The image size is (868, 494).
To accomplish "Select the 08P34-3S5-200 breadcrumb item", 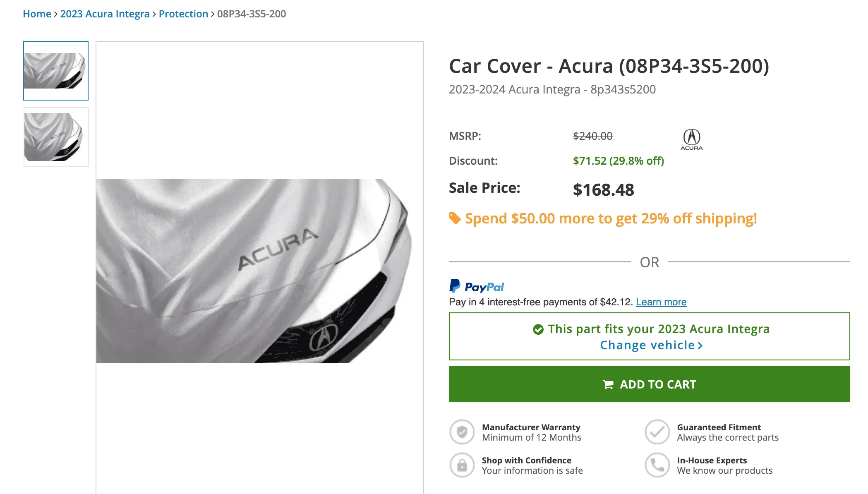I will [x=251, y=14].
